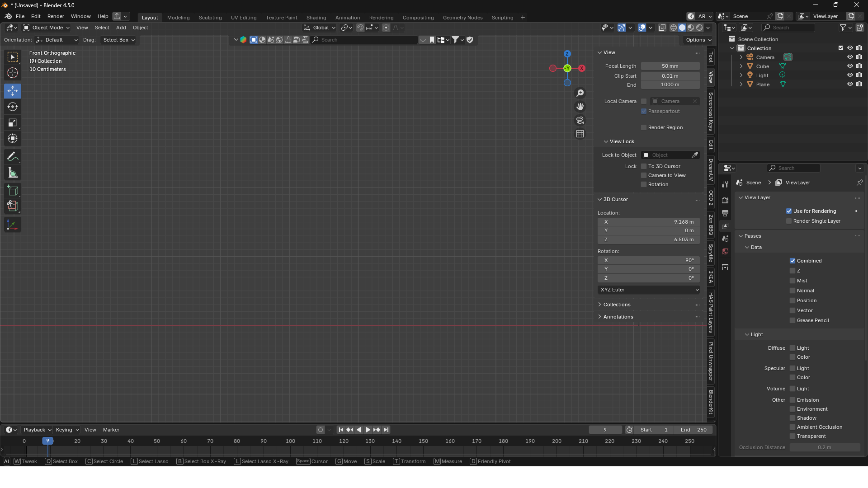Enable the Render Region checkbox
Image resolution: width=868 pixels, height=488 pixels.
point(644,127)
